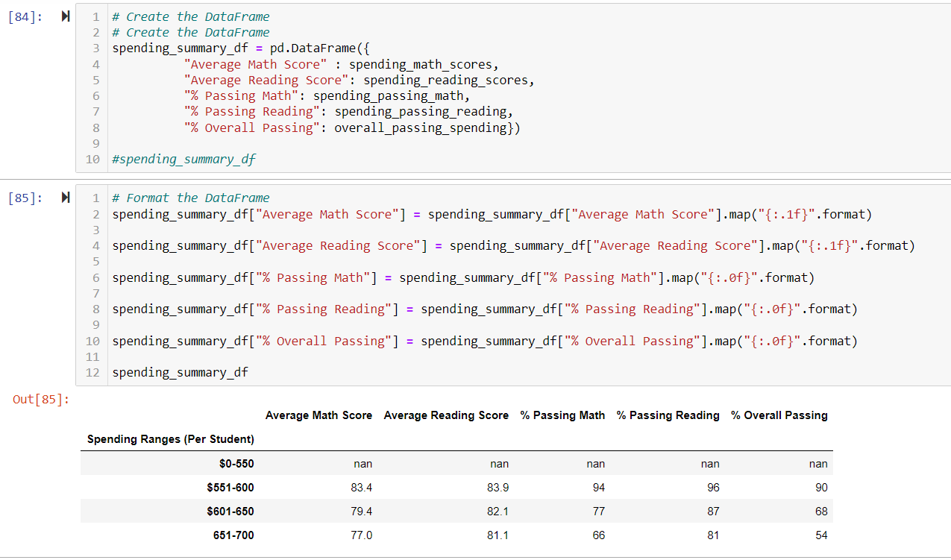Click the first '# Create the DataFrame' comment
Screen dimensions: 951x560
click(191, 16)
